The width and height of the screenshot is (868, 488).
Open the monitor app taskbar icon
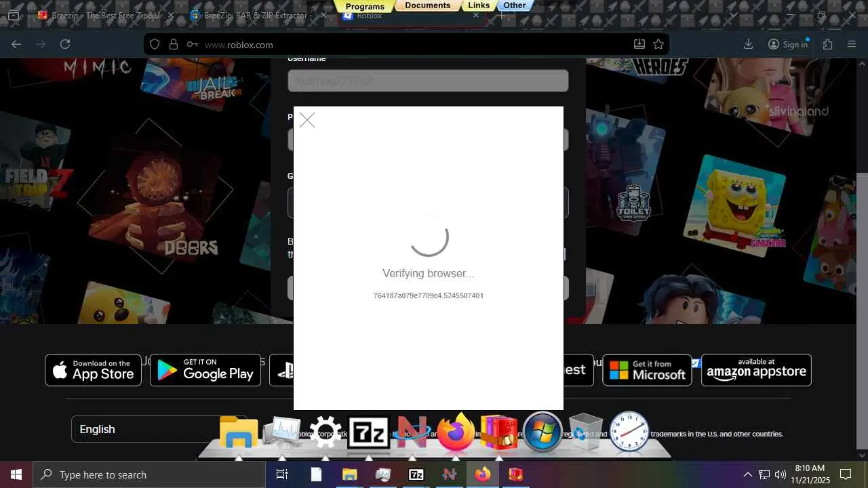[x=382, y=474]
